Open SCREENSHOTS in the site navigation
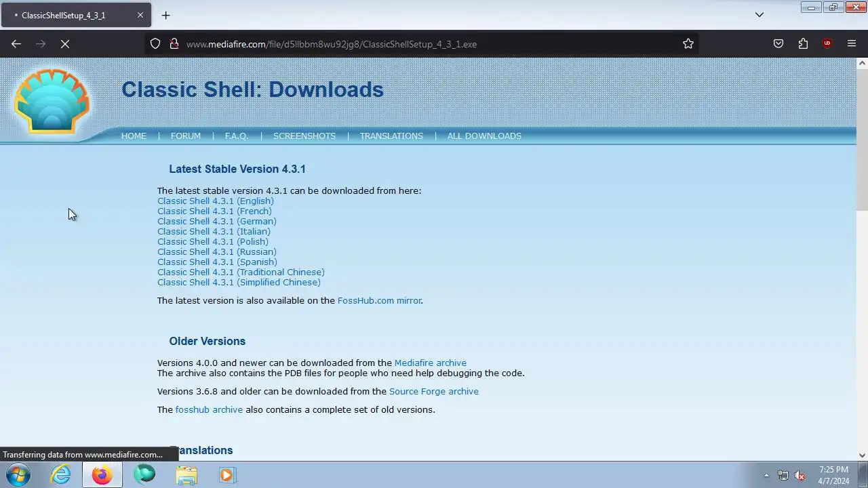 tap(304, 136)
